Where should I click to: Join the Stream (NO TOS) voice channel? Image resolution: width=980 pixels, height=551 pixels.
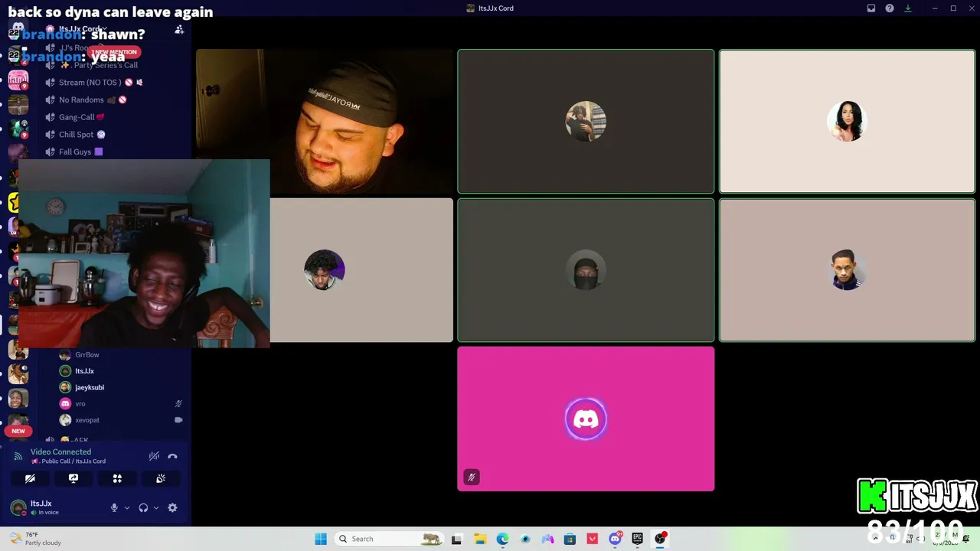(95, 83)
